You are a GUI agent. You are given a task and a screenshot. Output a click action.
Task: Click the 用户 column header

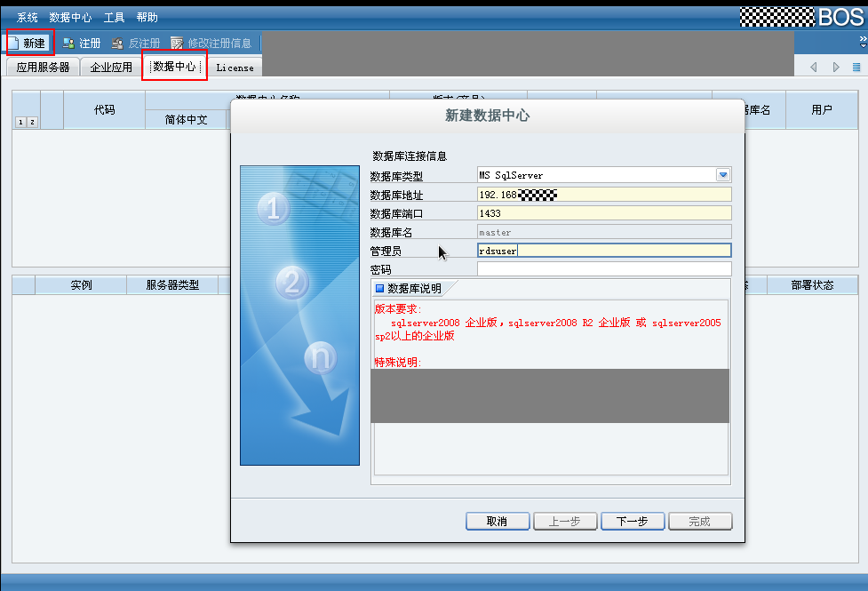(822, 109)
